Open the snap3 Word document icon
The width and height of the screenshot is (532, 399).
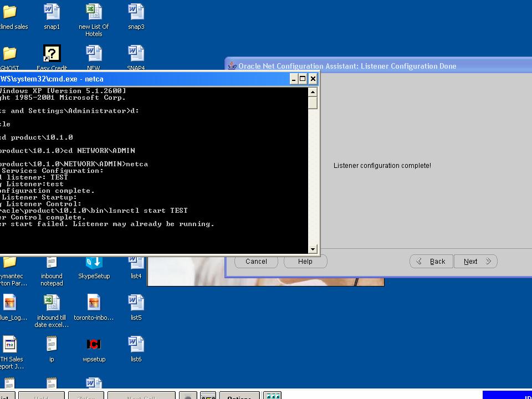pos(136,12)
